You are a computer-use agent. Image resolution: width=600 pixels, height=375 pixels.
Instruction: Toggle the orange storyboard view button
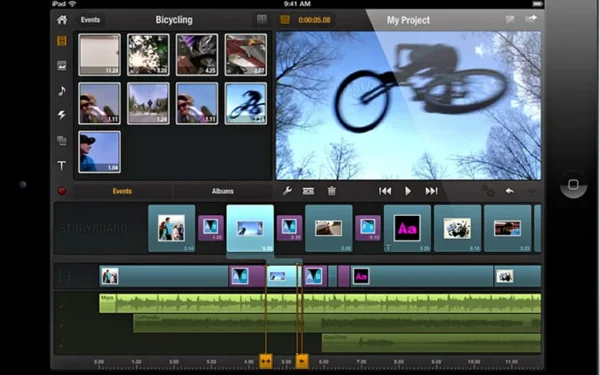click(285, 20)
